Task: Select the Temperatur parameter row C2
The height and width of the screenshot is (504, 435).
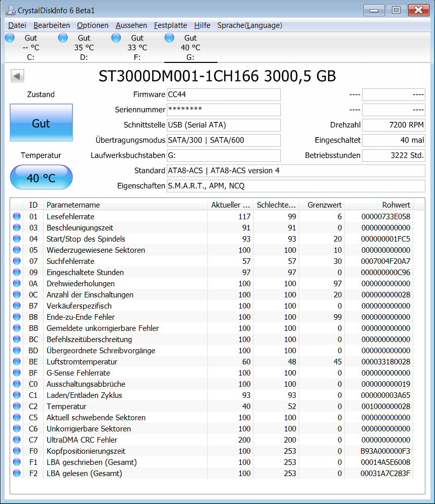Action: (212, 406)
